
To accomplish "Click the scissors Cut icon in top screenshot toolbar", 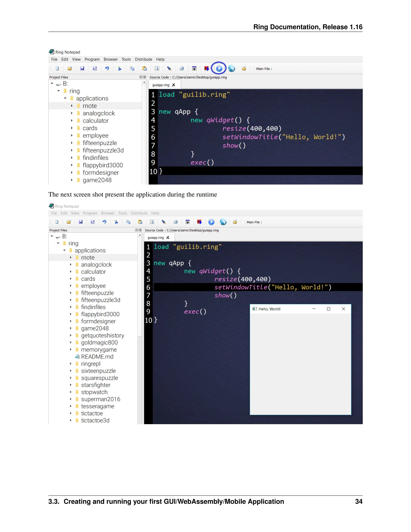I will tap(120, 68).
